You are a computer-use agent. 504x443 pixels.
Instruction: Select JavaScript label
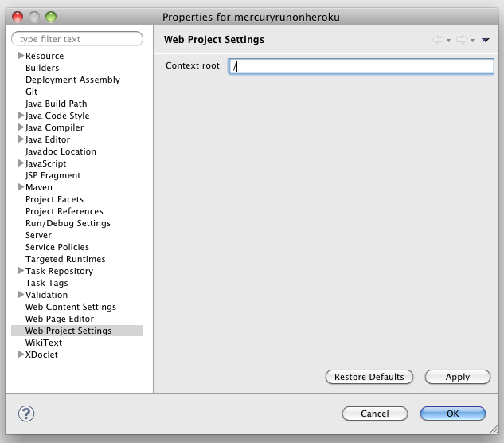click(45, 163)
